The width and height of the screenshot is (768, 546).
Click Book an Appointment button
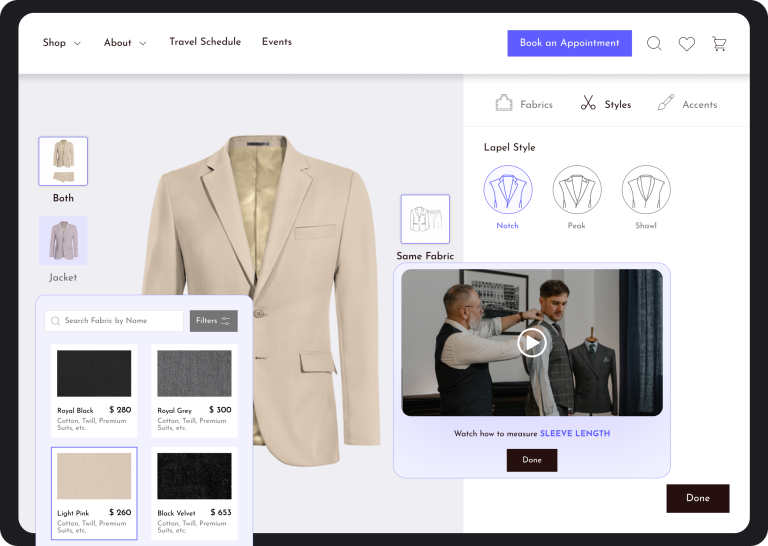point(569,43)
